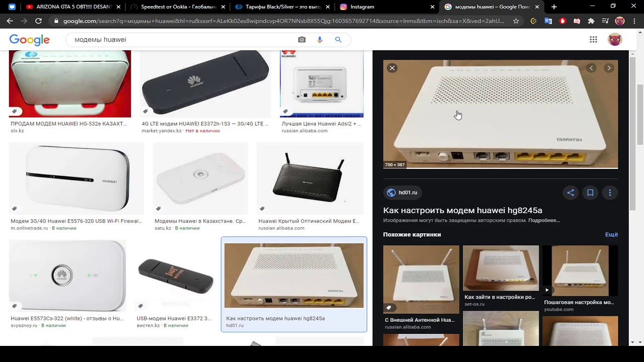The image size is (644, 362).
Task: Close the Instagram tab
Action: [433, 7]
